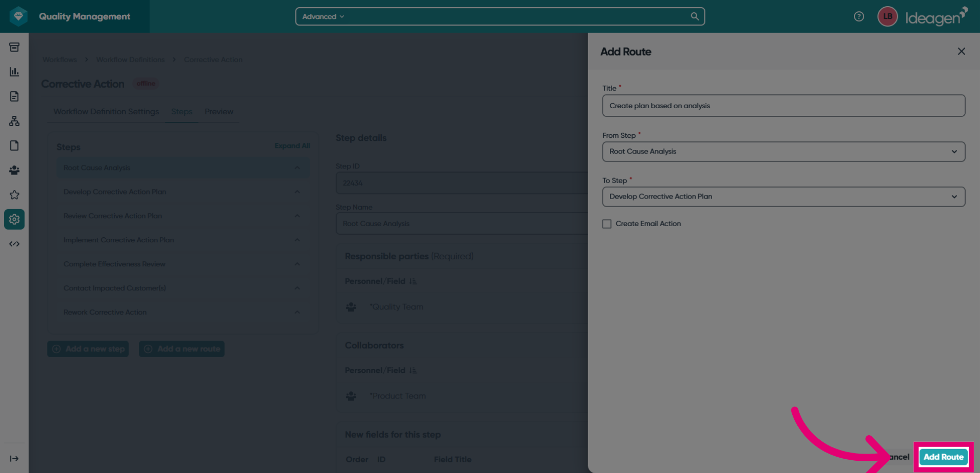Go to Workflow Definitions breadcrumb
980x473 pixels.
point(131,60)
